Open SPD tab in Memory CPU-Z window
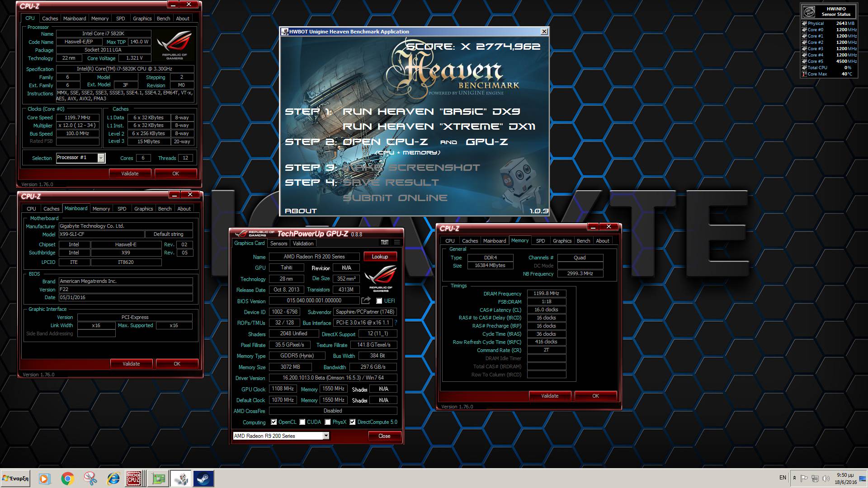The height and width of the screenshot is (488, 868). [540, 241]
